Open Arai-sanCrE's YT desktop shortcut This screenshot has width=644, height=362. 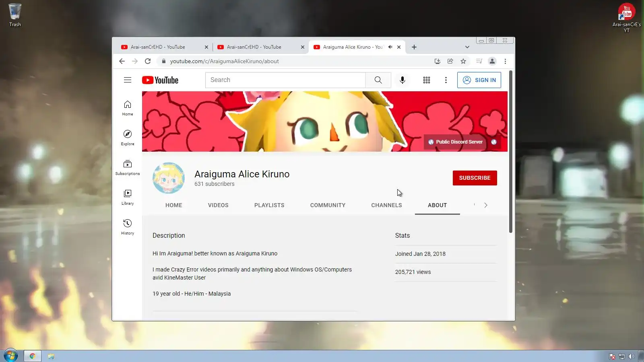[x=626, y=18]
